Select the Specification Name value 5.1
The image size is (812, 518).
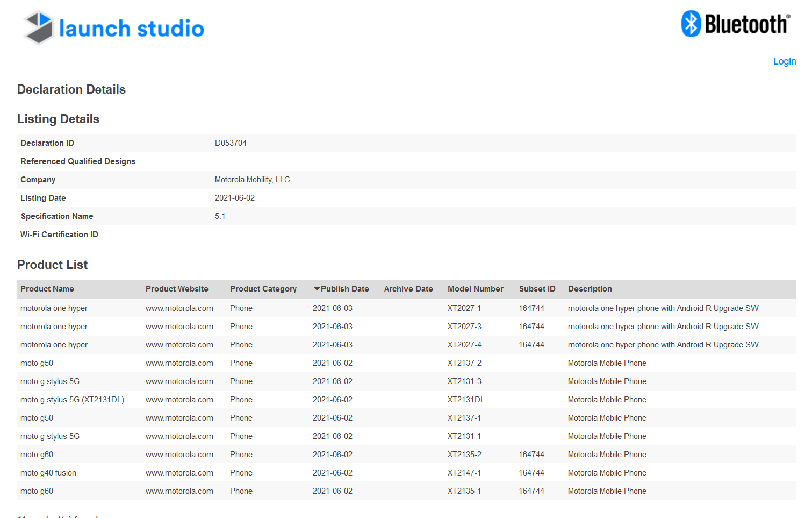tap(220, 216)
